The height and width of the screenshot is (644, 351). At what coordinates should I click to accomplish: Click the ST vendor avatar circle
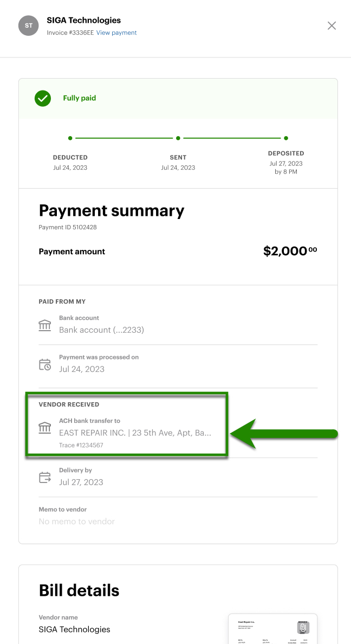[29, 25]
